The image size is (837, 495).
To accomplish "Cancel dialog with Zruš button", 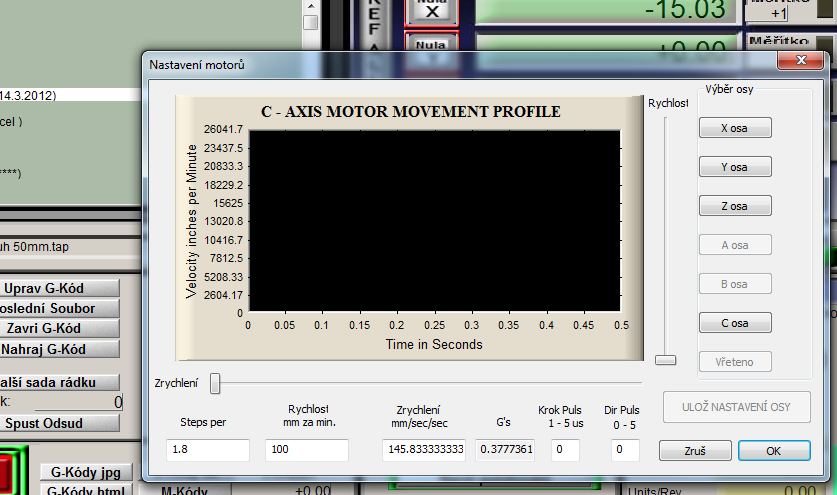I will click(x=695, y=451).
